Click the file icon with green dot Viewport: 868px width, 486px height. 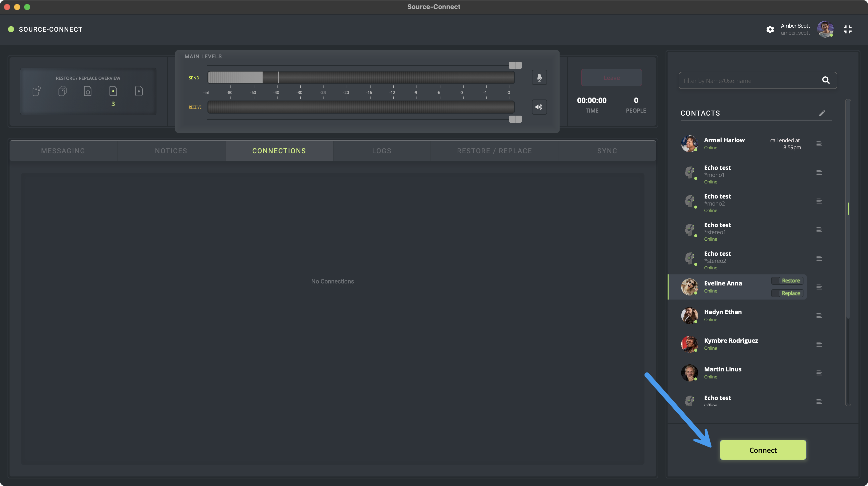coord(113,91)
